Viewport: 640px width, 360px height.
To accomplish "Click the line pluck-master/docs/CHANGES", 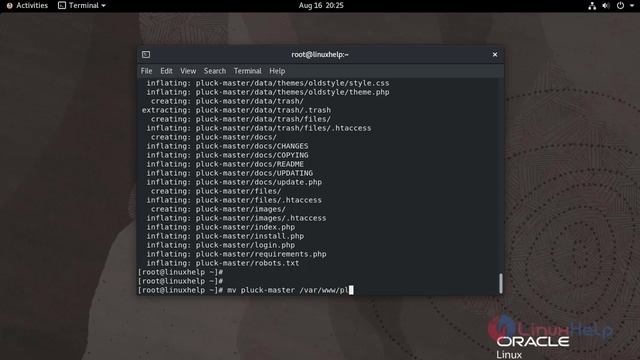I will 227,146.
